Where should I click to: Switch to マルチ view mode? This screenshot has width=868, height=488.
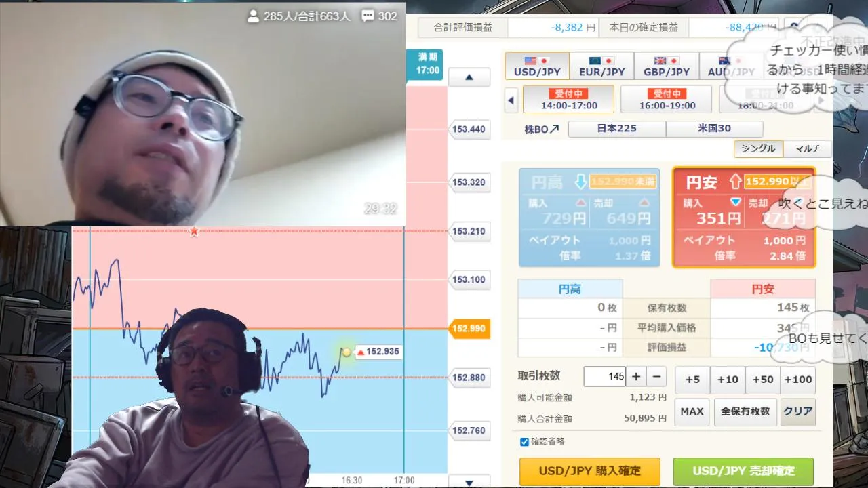[x=807, y=149]
